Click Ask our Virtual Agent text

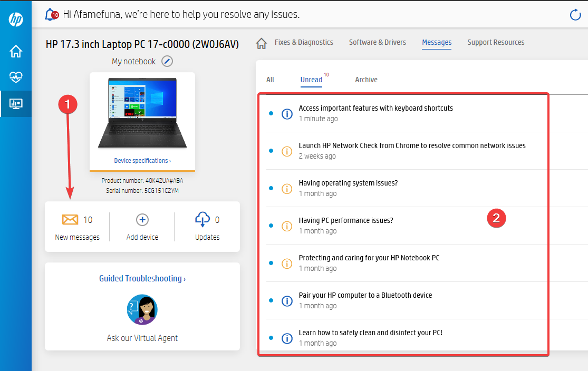pyautogui.click(x=142, y=338)
